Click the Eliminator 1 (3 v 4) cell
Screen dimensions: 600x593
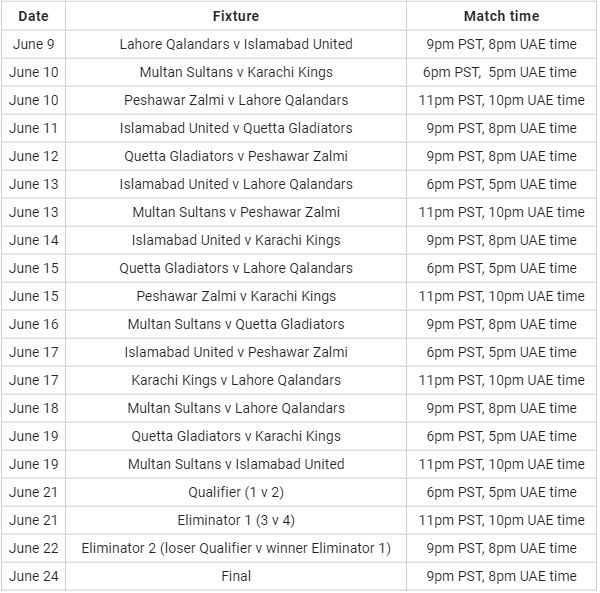tap(236, 520)
